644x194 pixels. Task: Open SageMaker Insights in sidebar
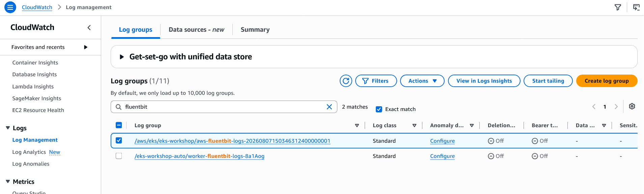click(x=37, y=99)
